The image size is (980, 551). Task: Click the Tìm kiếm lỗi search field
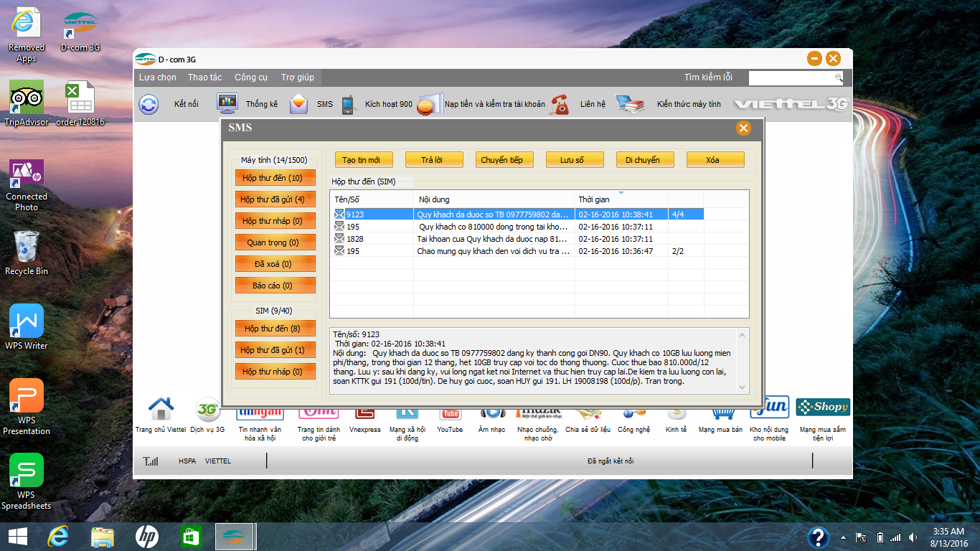[x=796, y=77]
